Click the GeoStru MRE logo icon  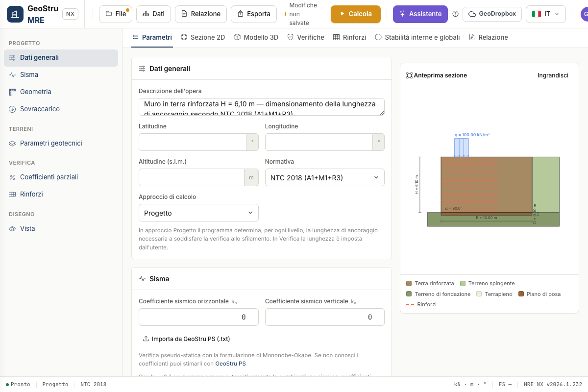15,14
